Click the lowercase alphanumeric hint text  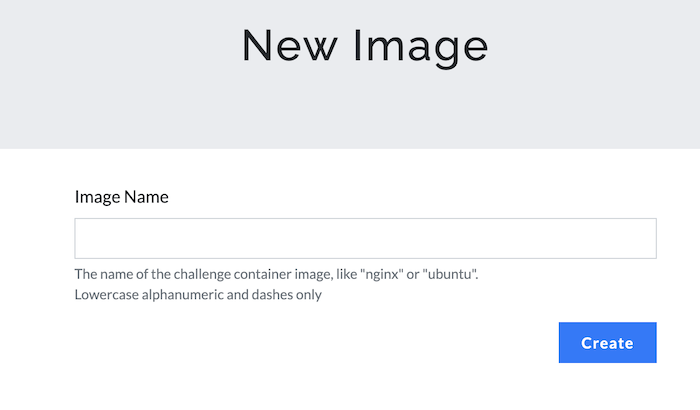[198, 295]
